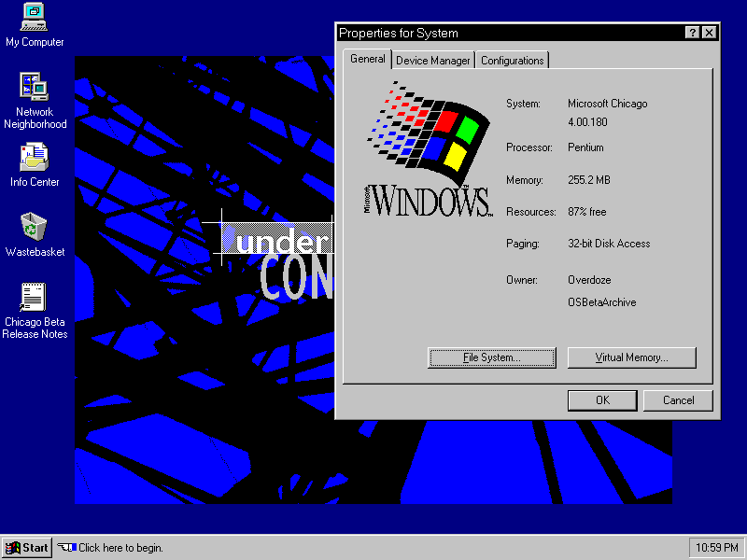
Task: Click the Start button on the taskbar
Action: (x=27, y=548)
